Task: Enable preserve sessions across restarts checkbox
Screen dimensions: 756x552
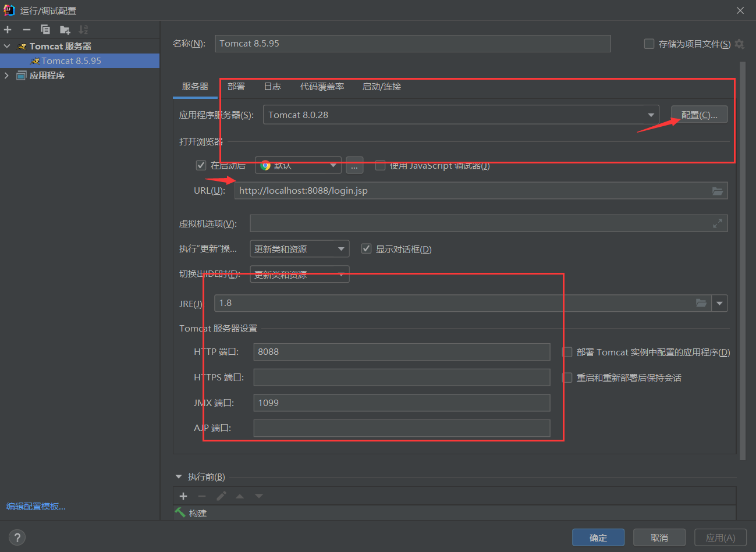Action: click(567, 378)
